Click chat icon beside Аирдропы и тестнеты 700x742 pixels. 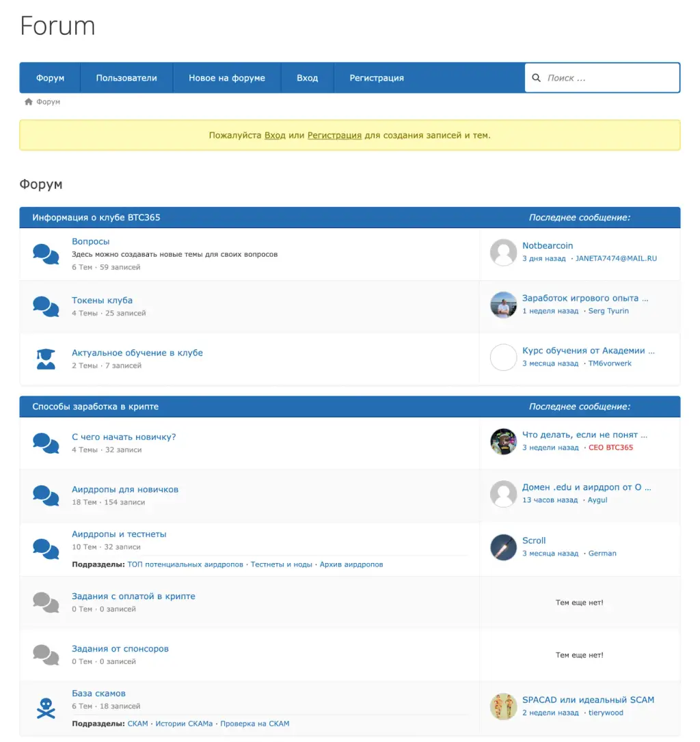(x=46, y=549)
